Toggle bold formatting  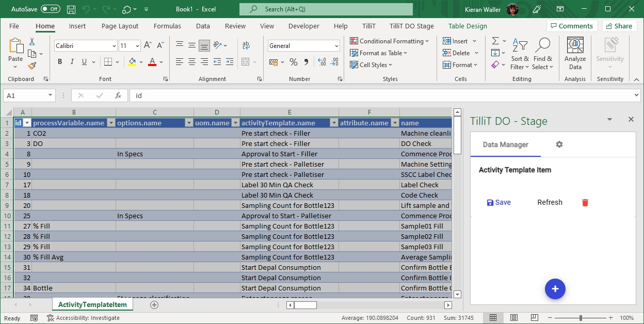click(x=60, y=62)
